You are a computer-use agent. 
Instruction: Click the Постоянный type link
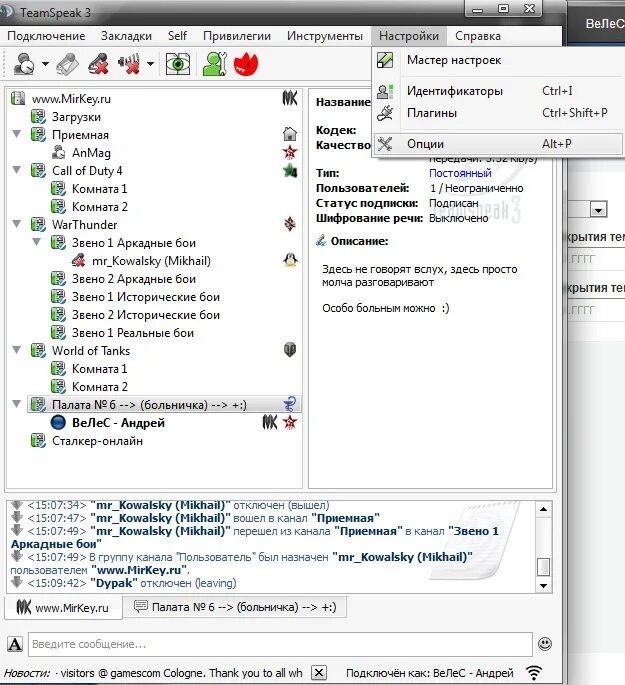tap(460, 173)
